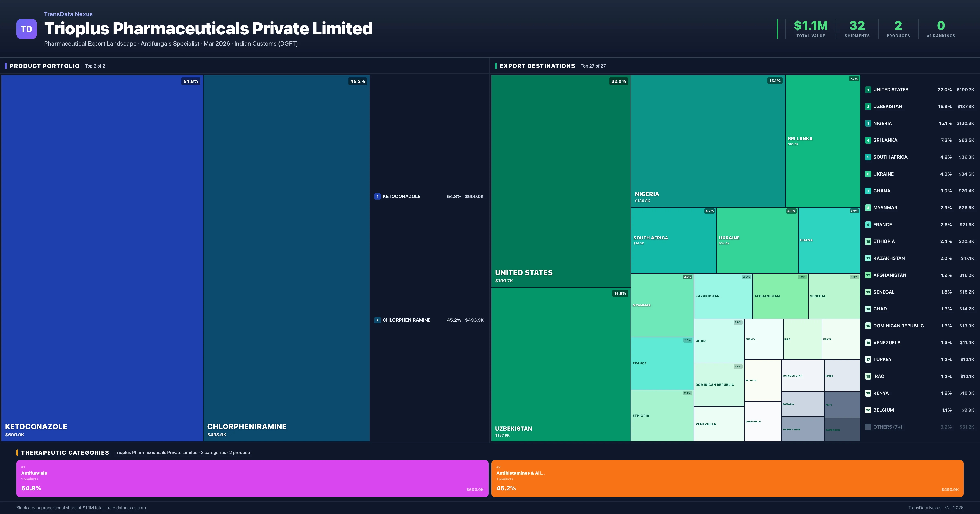Click the TD logo icon
This screenshot has height=514, width=980.
pyautogui.click(x=26, y=29)
